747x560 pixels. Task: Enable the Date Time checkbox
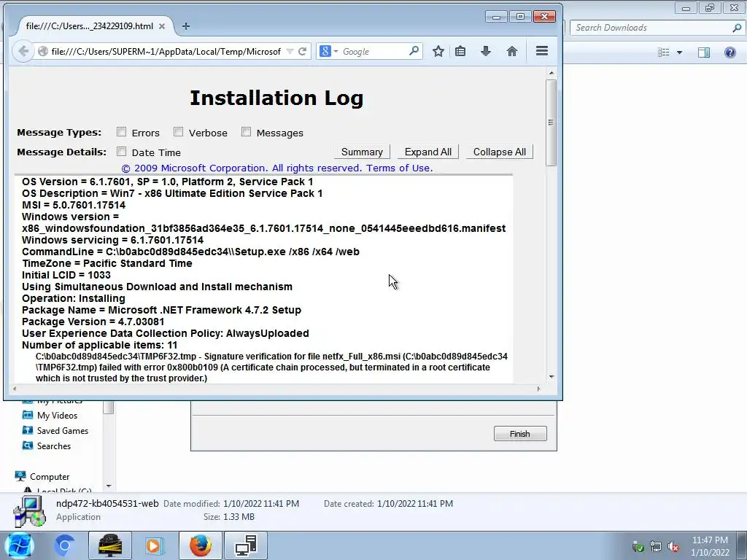(x=122, y=152)
